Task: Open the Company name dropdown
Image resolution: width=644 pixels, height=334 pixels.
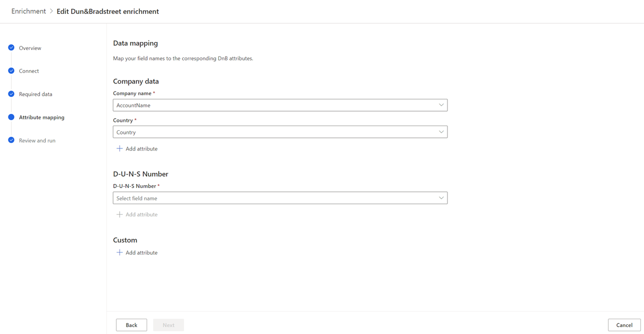Action: click(x=280, y=105)
